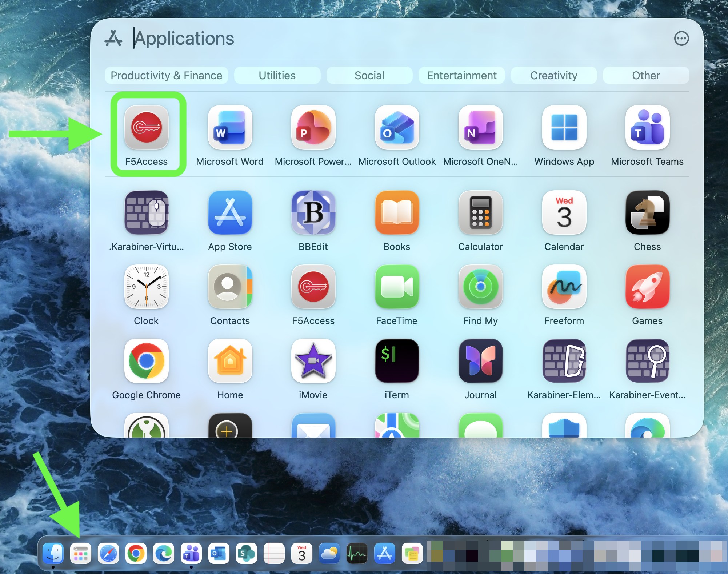Open the more options ellipsis menu

click(x=681, y=38)
